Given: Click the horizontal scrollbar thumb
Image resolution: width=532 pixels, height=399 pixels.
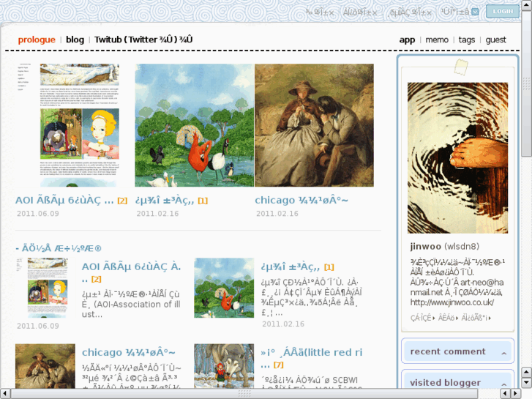Looking at the screenshot, I should [x=244, y=394].
